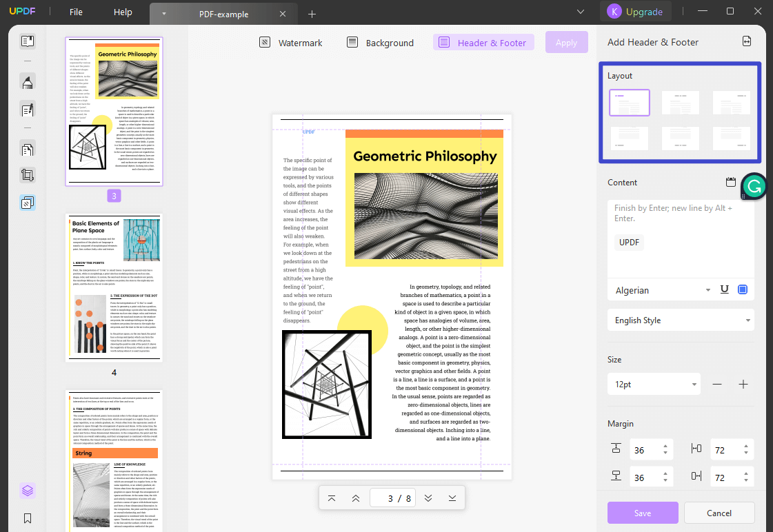Click the Bookmark icon at sidebar bottom
This screenshot has height=532, width=773.
pyautogui.click(x=28, y=518)
